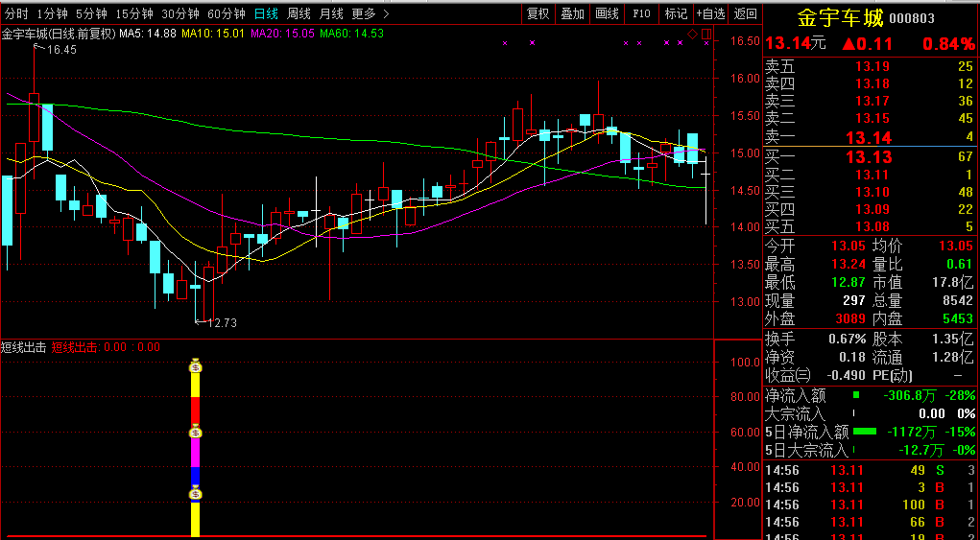The width and height of the screenshot is (980, 540).
Task: Switch to the 周线 weekly chart tab
Action: point(299,13)
